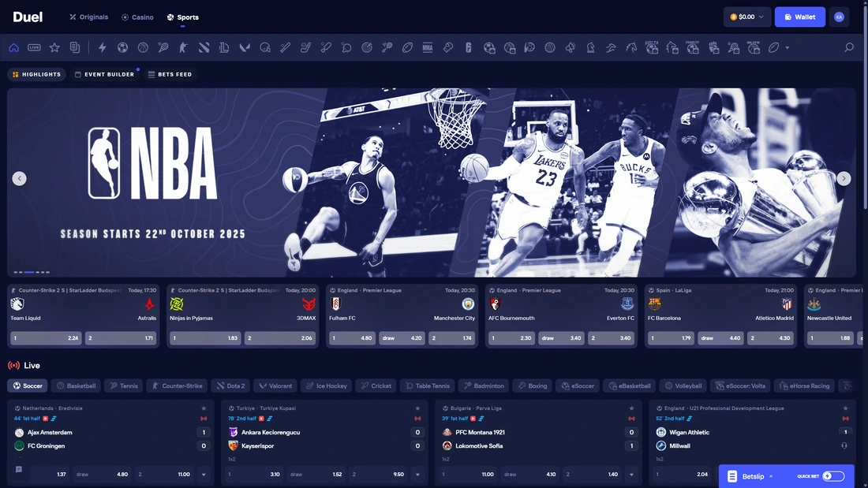Favorite the England U21 league match star

[x=845, y=408]
